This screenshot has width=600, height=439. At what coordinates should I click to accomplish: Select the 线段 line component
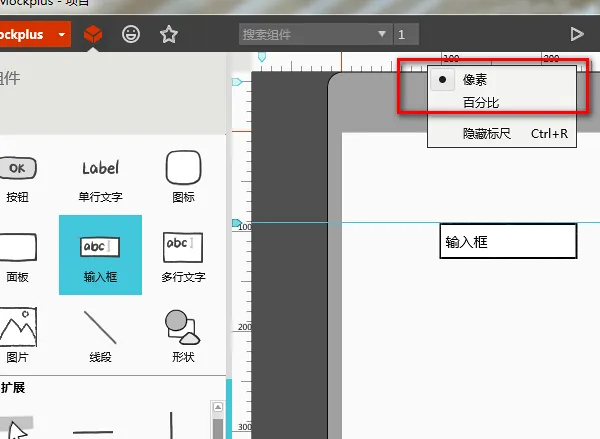point(100,335)
